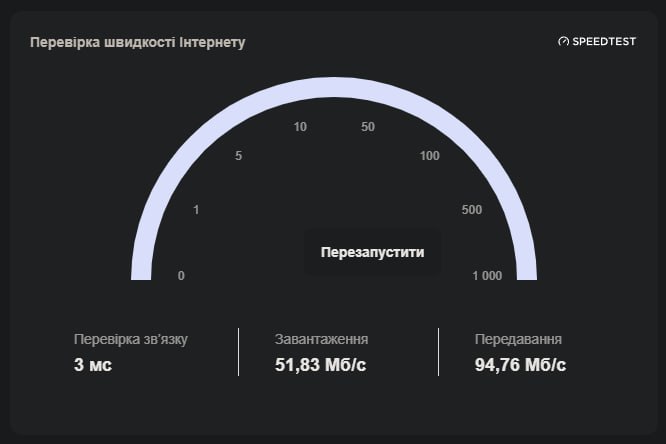The image size is (666, 444).
Task: Click the 50 gauge scale mark
Action: click(368, 127)
